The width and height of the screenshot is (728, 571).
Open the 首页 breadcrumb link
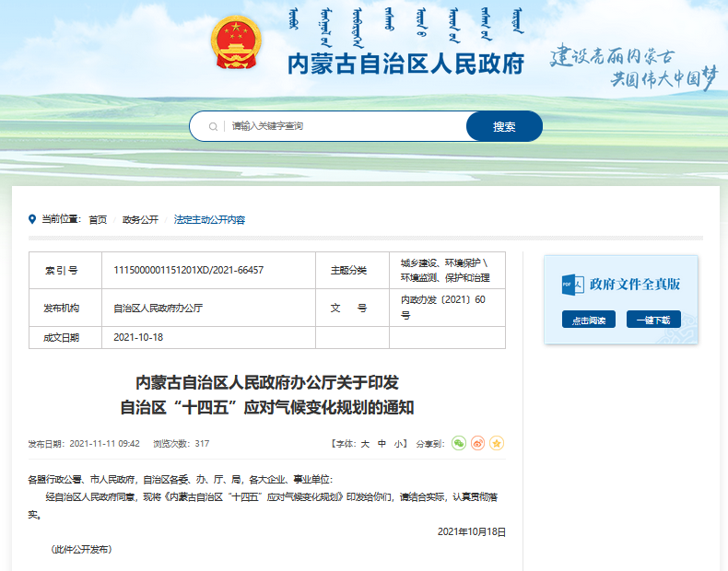pos(98,219)
